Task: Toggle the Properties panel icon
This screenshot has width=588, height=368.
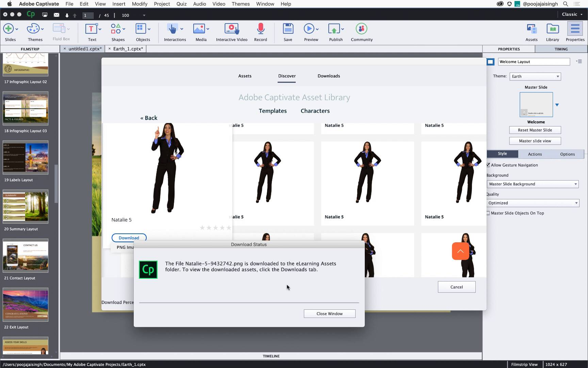Action: point(575,29)
